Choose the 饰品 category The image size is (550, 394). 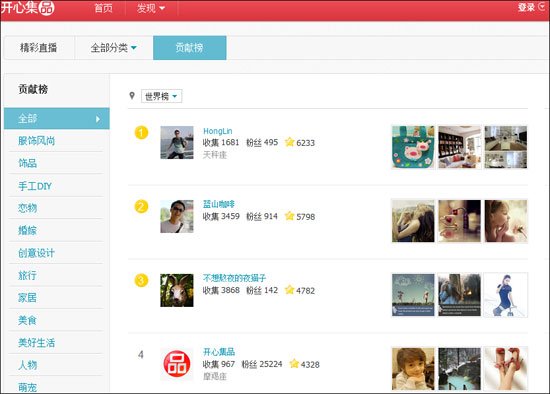(27, 163)
